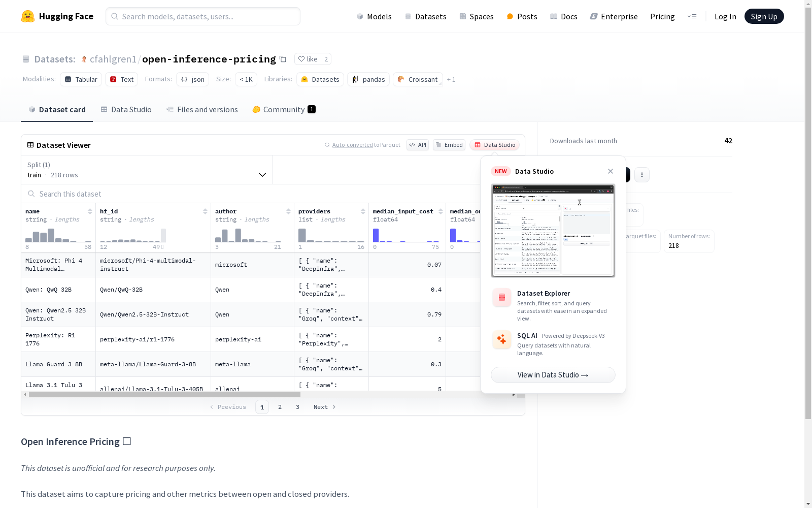Viewport: 812px width, 508px height.
Task: Click the cell "Qwen/Qwen2.5-32B-Instruct"
Action: tap(153, 314)
